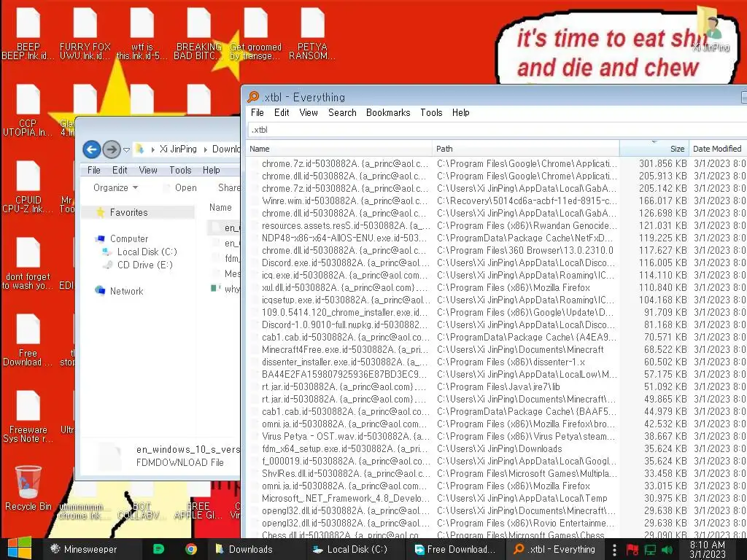Select the BREAKING BAD BITC desktop file
Screen dimensions: 747x560
198,34
